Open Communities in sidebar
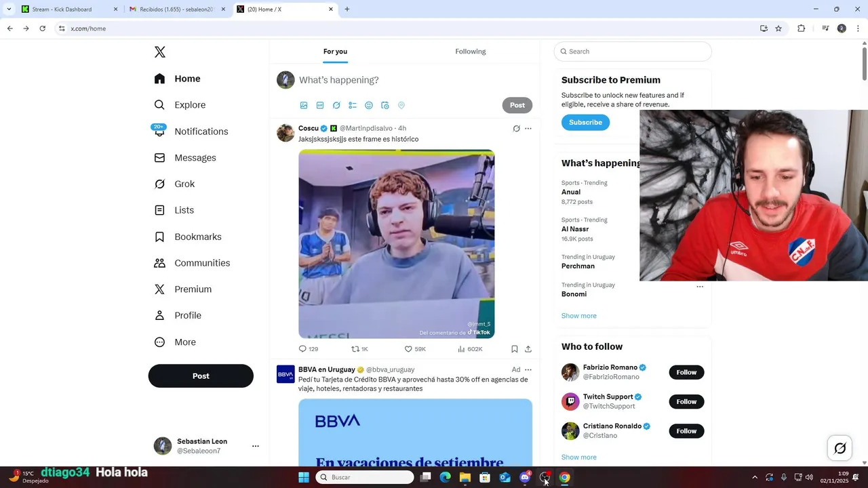Screen dimensions: 868x488 point(192,263)
